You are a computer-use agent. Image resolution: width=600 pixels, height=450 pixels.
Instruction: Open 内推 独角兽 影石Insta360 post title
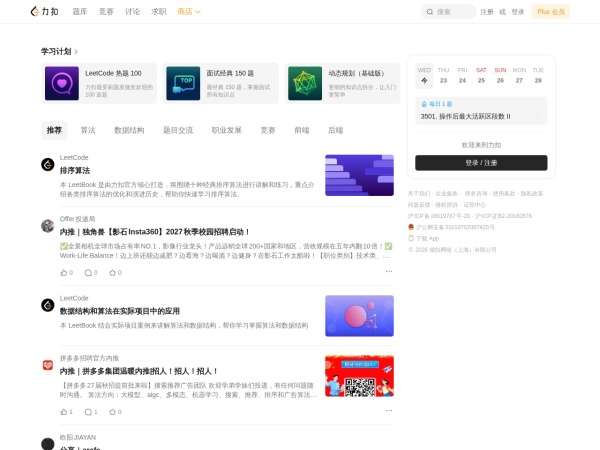pyautogui.click(x=155, y=232)
